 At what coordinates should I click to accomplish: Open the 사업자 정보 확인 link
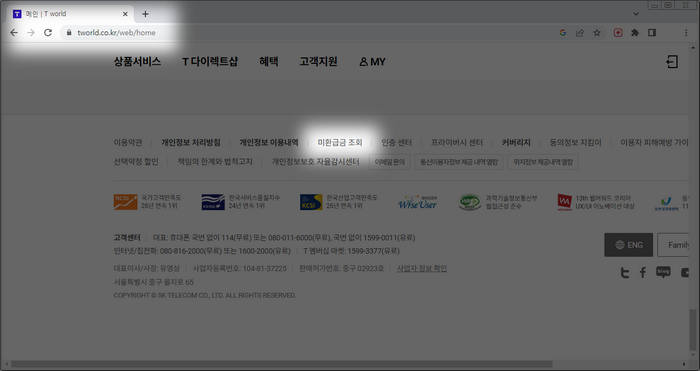(x=422, y=268)
